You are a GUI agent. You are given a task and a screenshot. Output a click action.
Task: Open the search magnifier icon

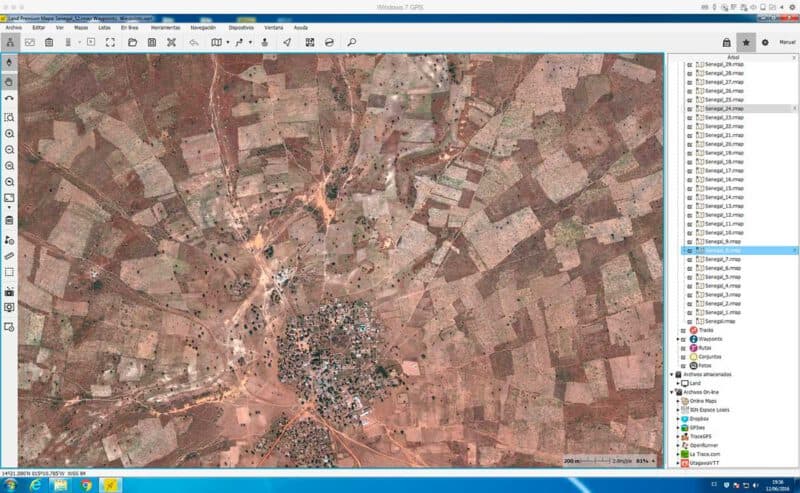[352, 42]
